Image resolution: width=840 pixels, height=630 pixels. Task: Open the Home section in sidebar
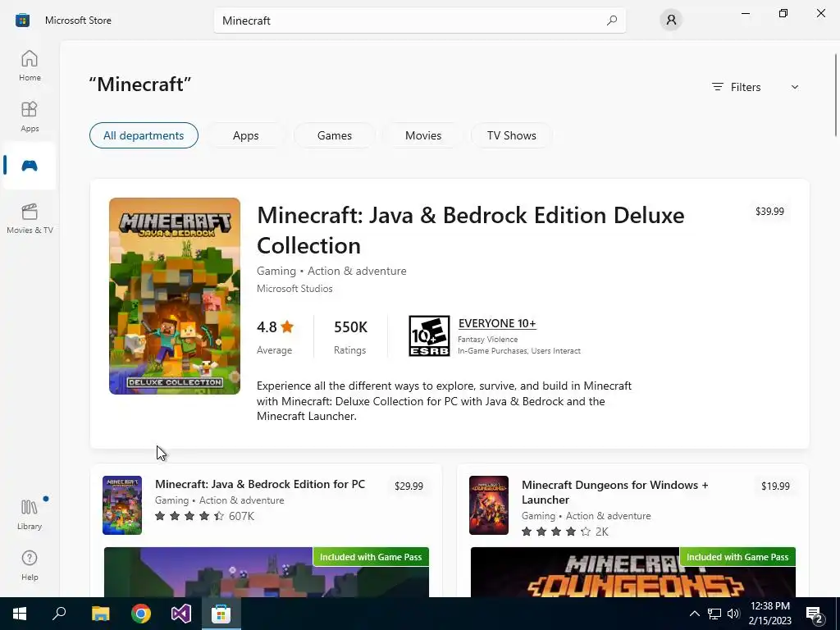click(x=30, y=66)
